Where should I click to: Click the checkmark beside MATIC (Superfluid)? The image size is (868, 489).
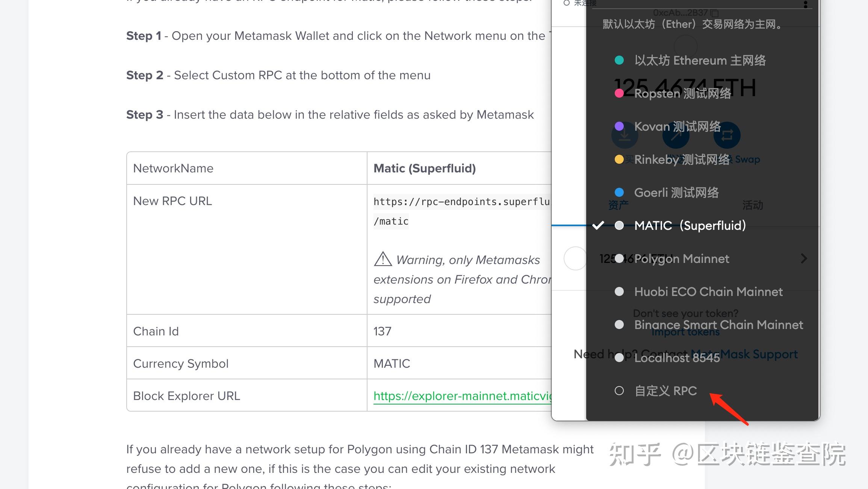(598, 225)
